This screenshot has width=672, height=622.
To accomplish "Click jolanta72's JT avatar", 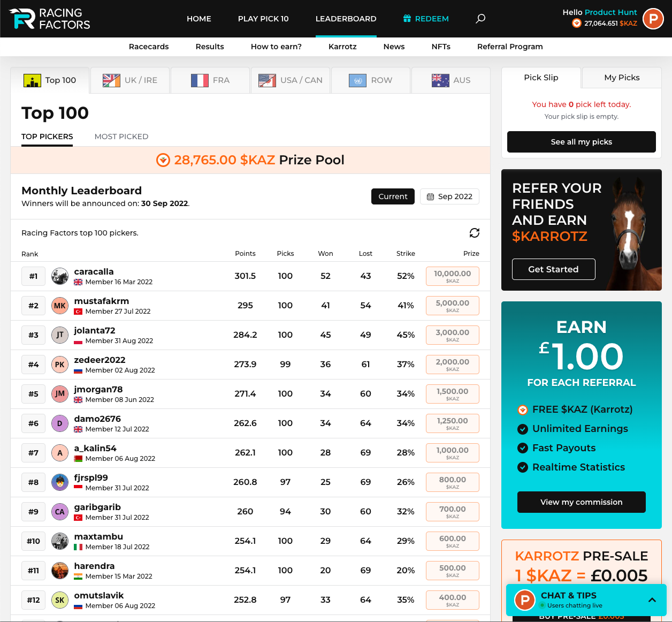I will pyautogui.click(x=60, y=335).
